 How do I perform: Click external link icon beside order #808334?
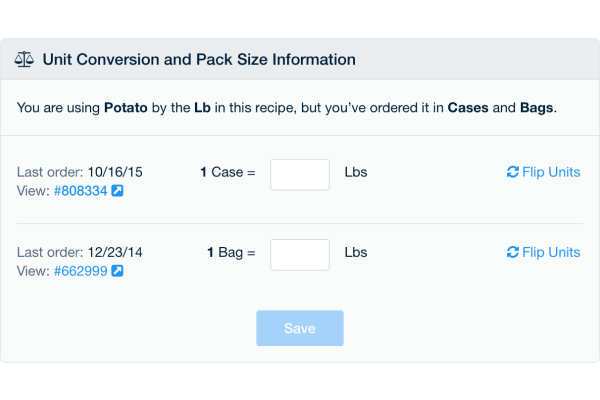(117, 191)
